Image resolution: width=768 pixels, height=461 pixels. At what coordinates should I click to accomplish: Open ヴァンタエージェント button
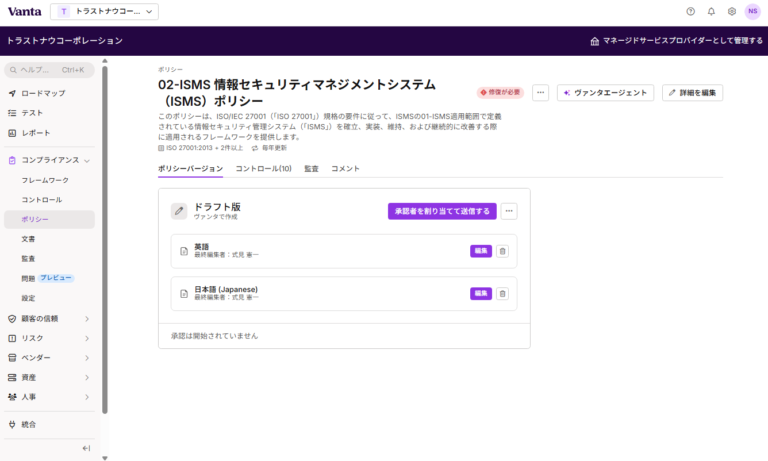(605, 93)
